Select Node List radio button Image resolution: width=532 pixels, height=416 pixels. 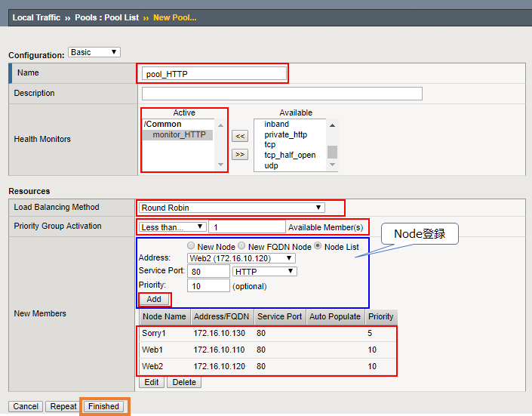click(318, 245)
